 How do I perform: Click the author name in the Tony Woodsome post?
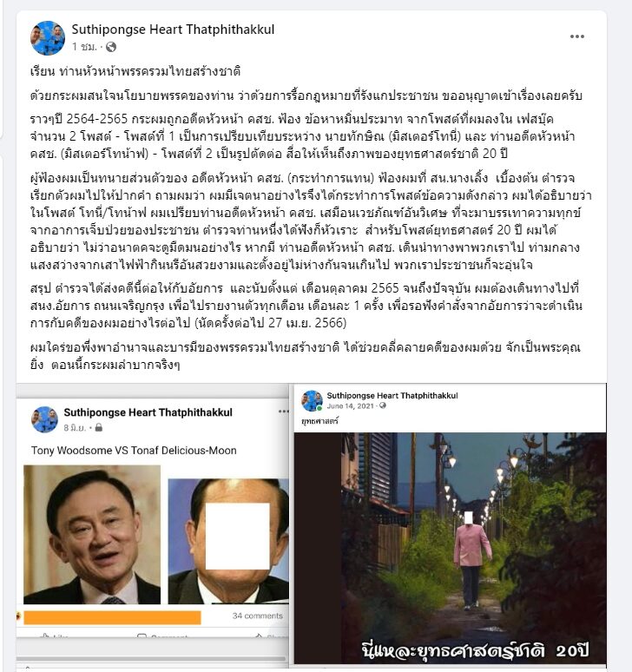pos(148,412)
